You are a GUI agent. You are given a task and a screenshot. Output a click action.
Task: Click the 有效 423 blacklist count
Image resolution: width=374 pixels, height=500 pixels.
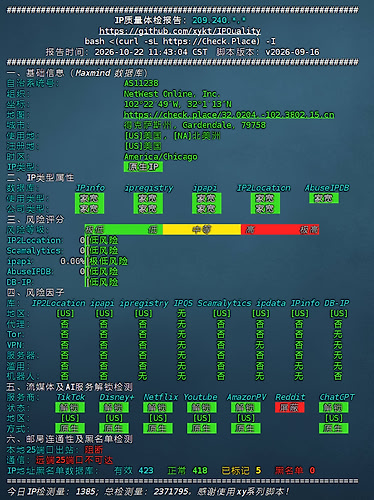coord(133,470)
